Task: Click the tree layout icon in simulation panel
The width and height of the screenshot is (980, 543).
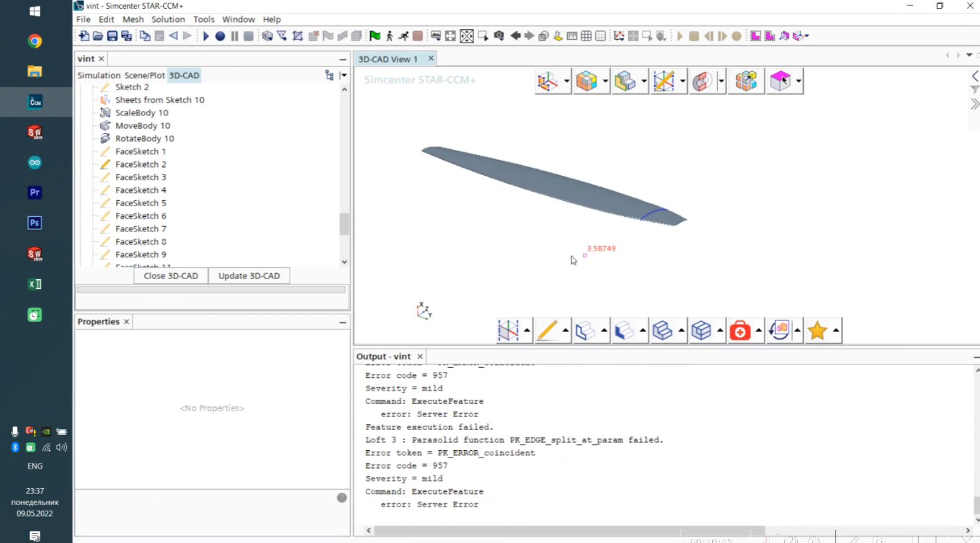Action: click(x=329, y=75)
